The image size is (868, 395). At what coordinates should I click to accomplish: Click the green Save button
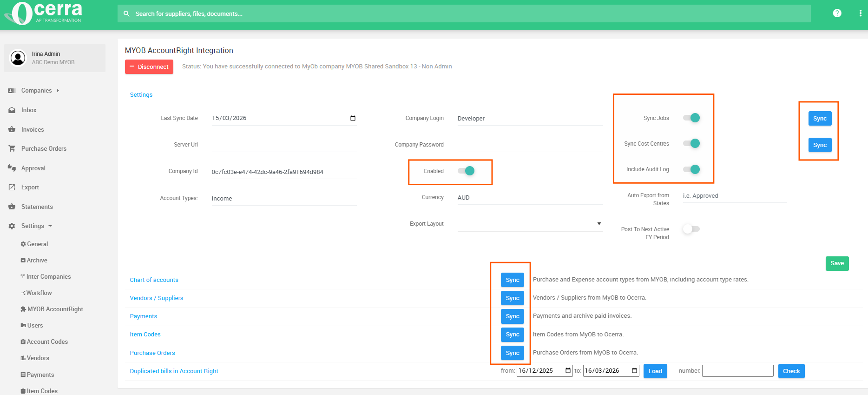point(837,263)
